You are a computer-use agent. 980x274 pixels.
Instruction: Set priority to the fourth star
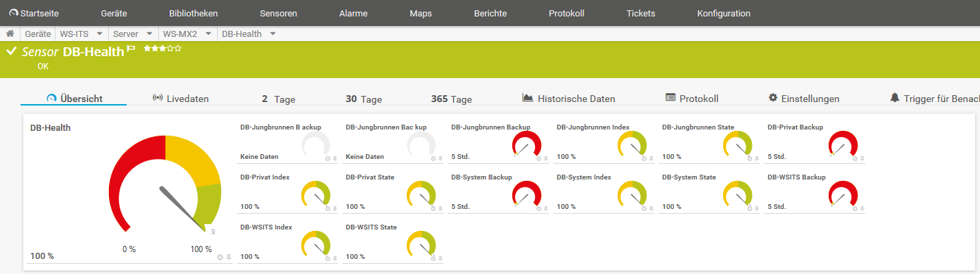(170, 48)
